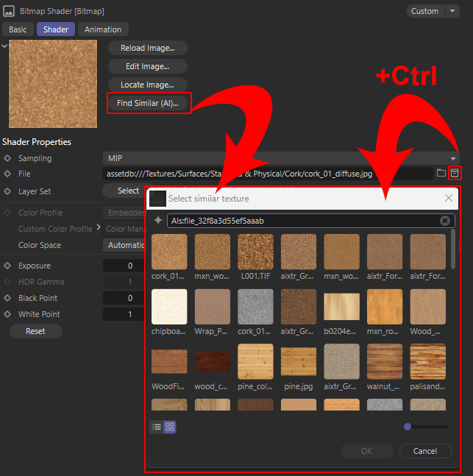Open the Animation tab
The width and height of the screenshot is (473, 476).
[103, 29]
